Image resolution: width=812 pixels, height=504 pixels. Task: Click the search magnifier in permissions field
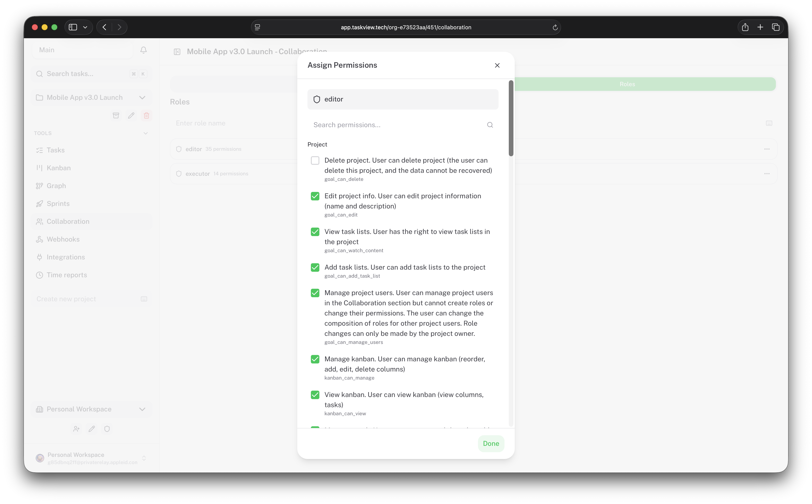click(x=490, y=125)
